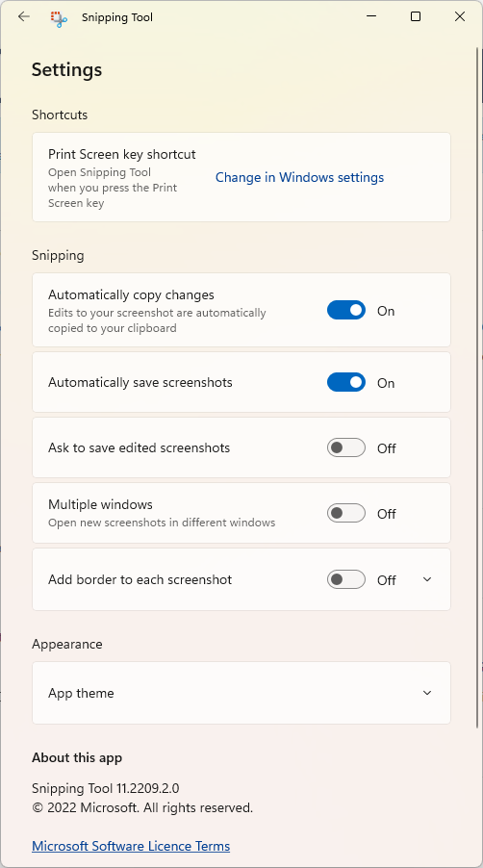Expand Add border options chevron
This screenshot has height=868, width=483.
pyautogui.click(x=426, y=579)
